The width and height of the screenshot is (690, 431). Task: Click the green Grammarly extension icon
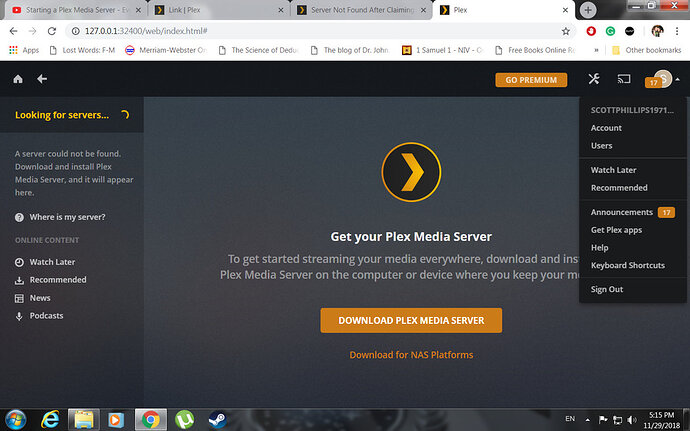click(x=610, y=31)
